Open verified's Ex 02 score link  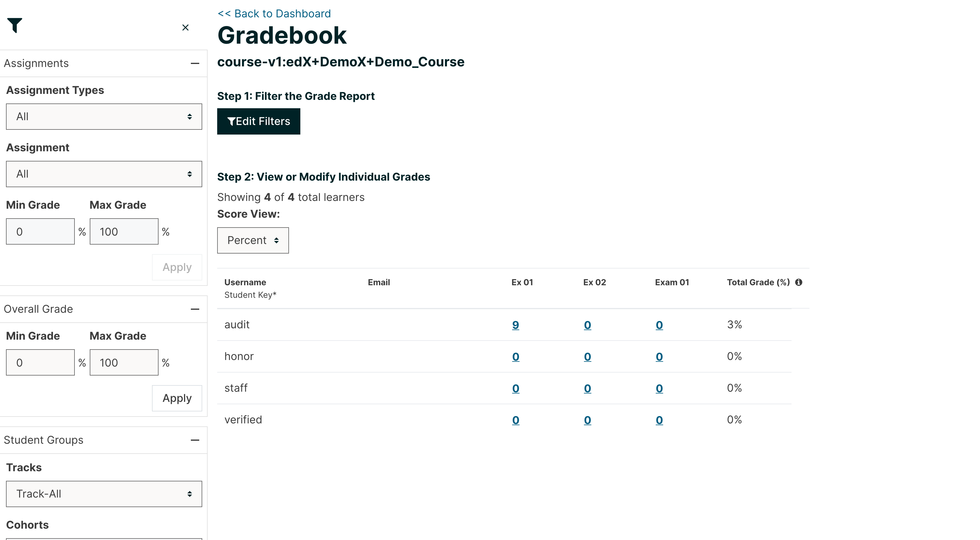coord(587,420)
